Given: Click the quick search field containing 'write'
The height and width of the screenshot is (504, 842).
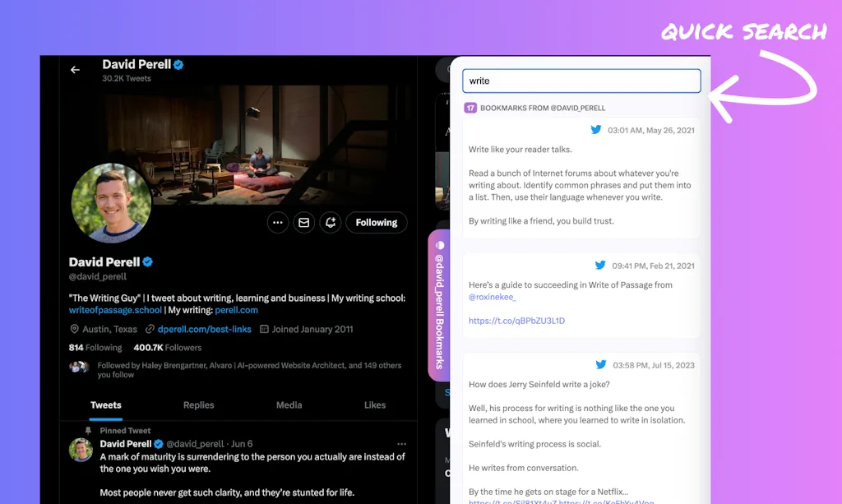Looking at the screenshot, I should point(581,81).
